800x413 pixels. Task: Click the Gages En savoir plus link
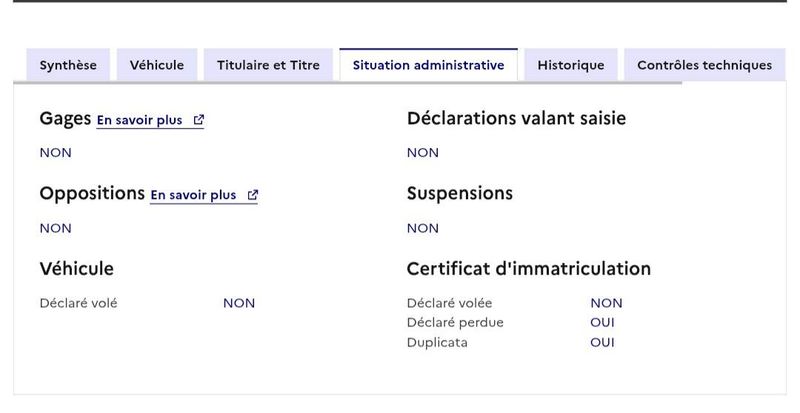pyautogui.click(x=150, y=120)
